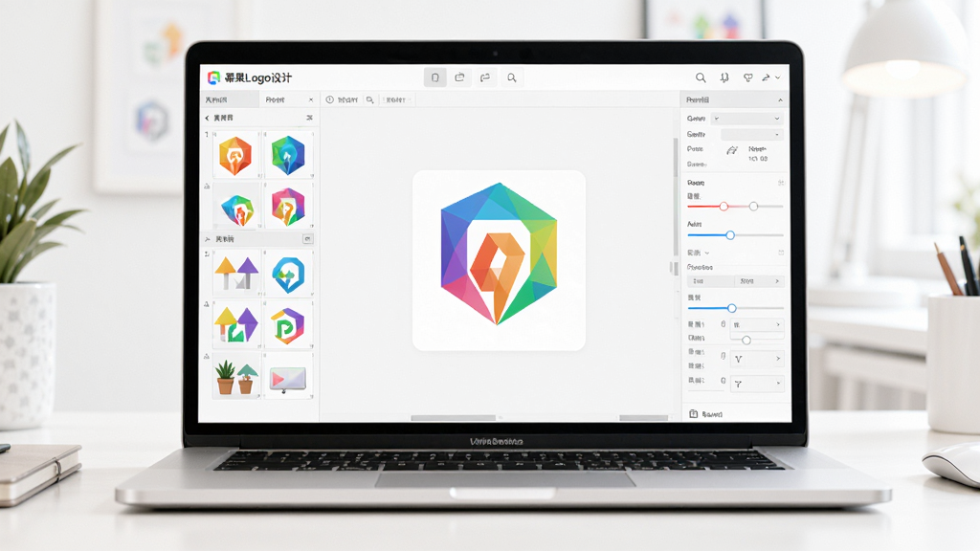Click the large hexagon logo on the canvas
Viewport: 980px width, 551px height.
tap(499, 253)
